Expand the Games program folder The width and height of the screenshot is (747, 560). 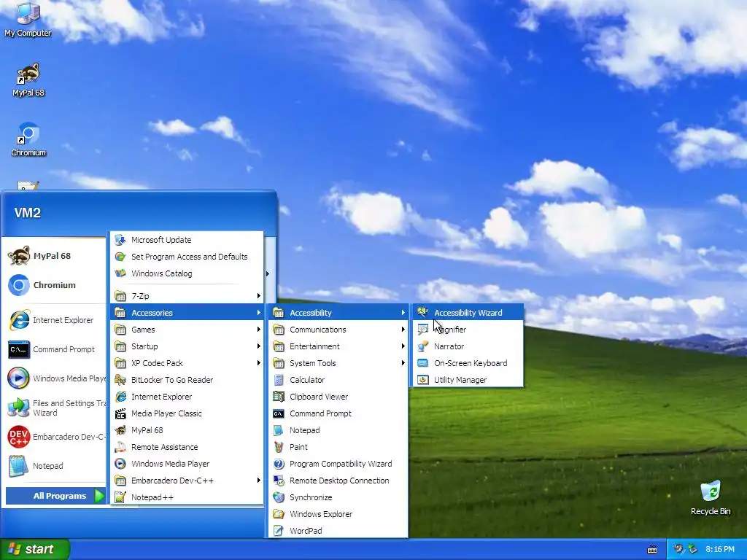tap(187, 330)
